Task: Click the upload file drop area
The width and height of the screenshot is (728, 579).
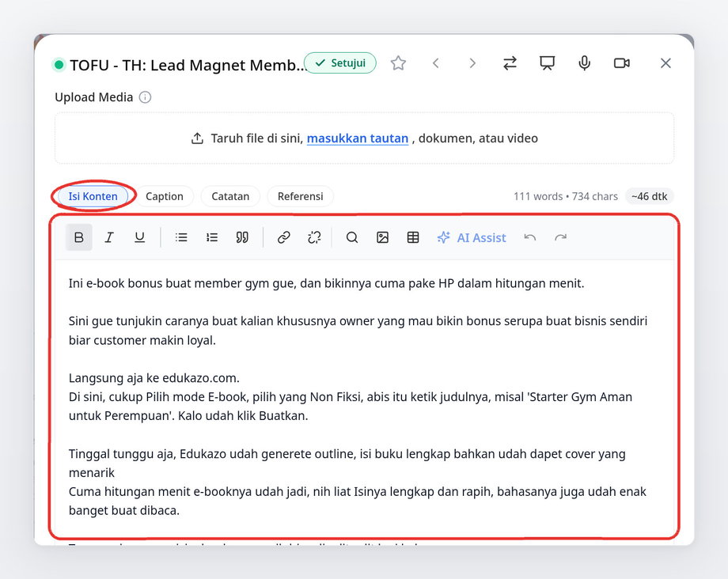Action: 365,138
